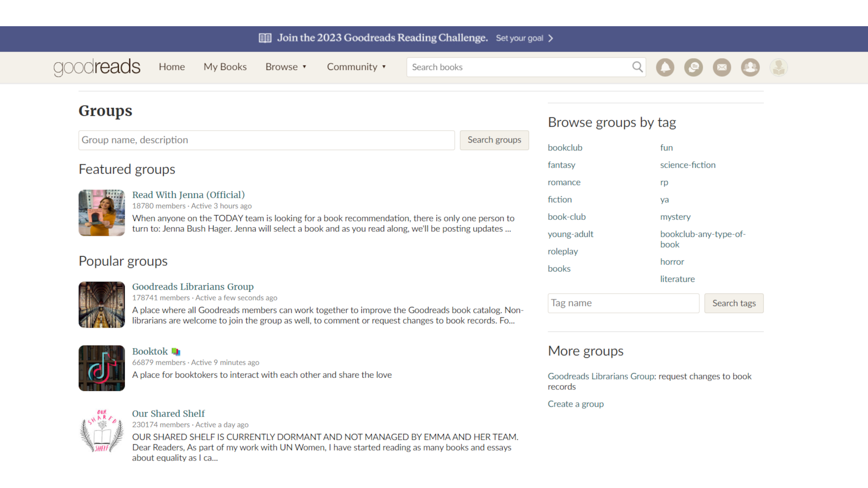Click the Goodreads logo
The width and height of the screenshot is (868, 488).
96,67
